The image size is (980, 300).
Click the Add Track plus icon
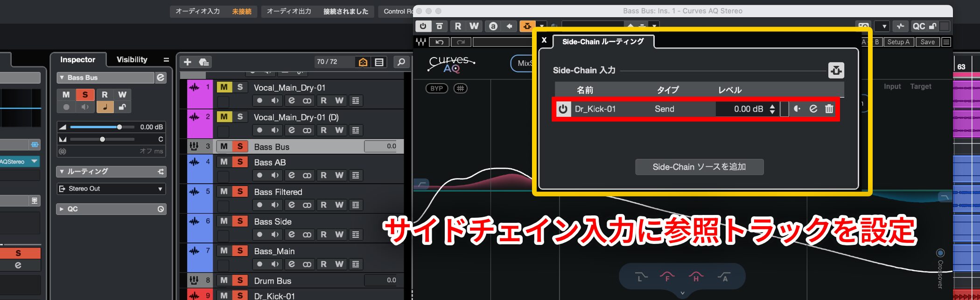[188, 62]
